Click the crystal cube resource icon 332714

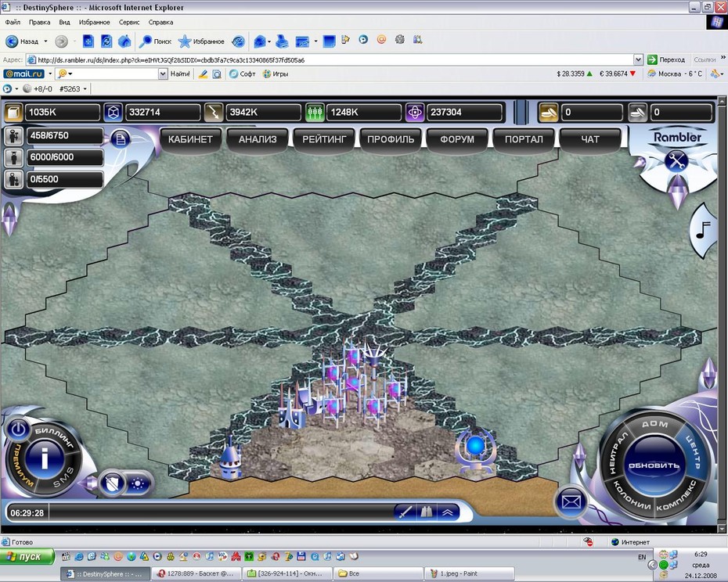pos(114,113)
